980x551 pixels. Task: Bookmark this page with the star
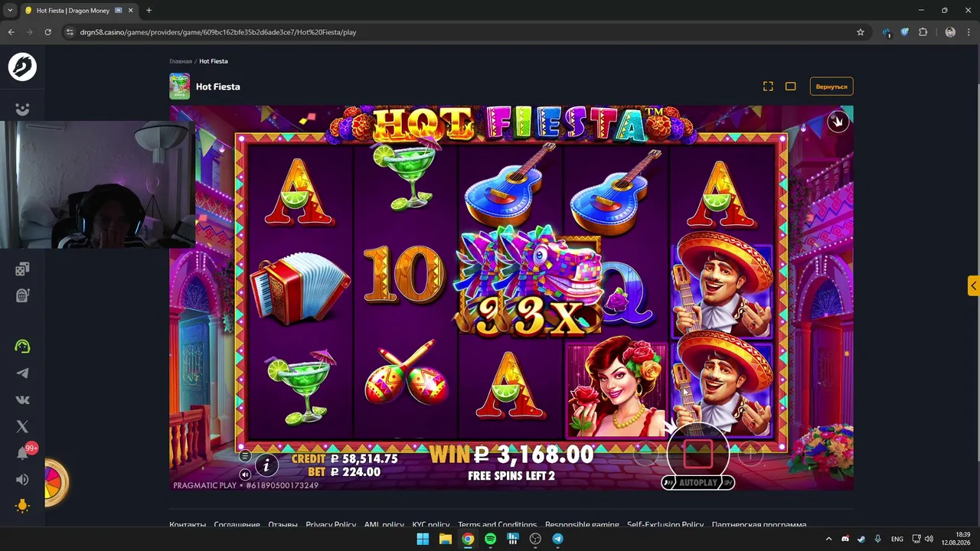click(861, 32)
